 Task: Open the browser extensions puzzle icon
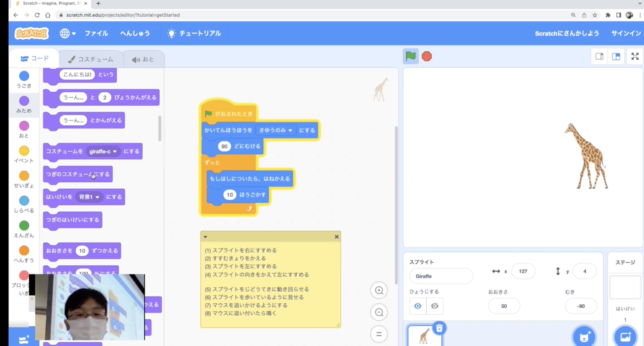608,15
